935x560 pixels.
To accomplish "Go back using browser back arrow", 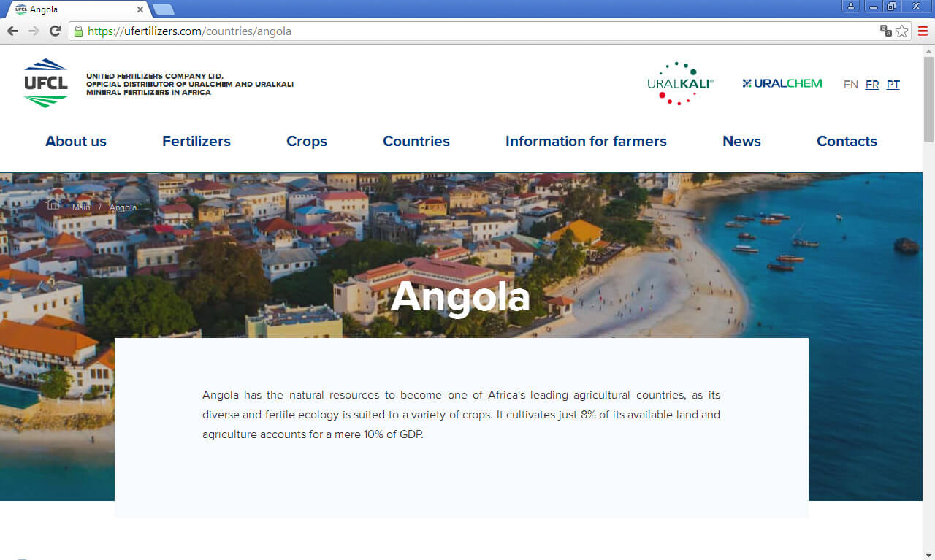I will click(x=12, y=31).
